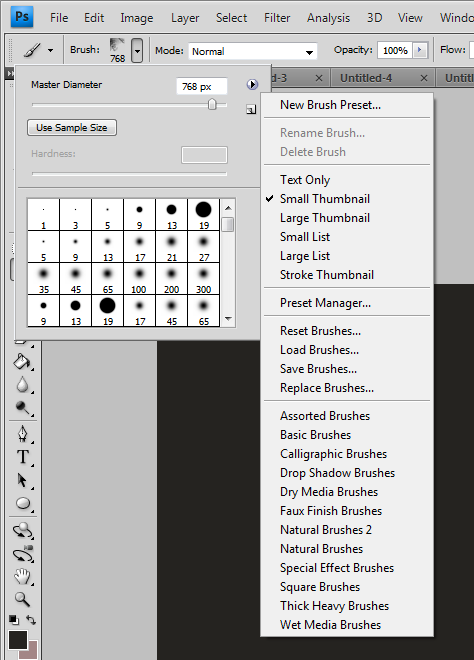Keep the checked Small Thumbnail view
474x660 pixels.
(347, 199)
